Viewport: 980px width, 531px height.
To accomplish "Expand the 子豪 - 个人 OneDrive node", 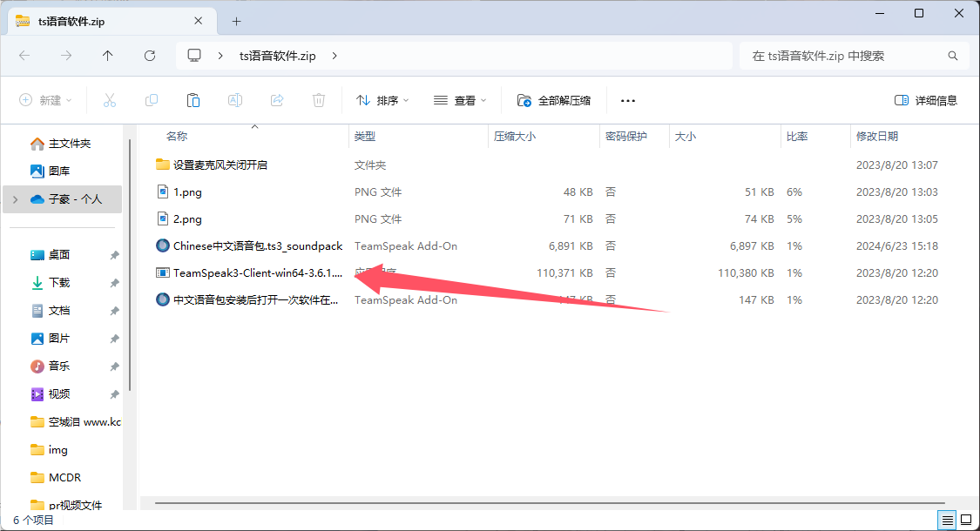I will coord(16,199).
